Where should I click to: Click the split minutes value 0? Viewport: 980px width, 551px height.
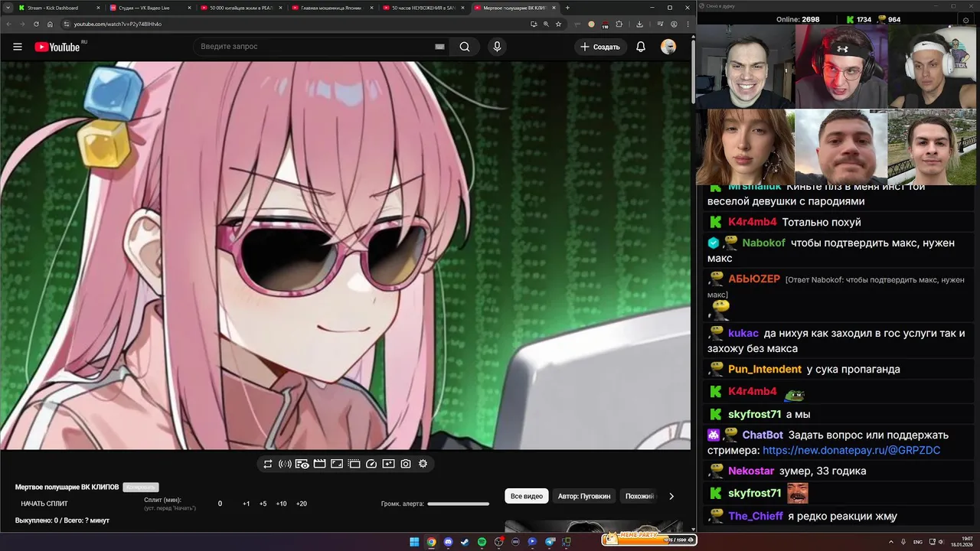tap(220, 504)
